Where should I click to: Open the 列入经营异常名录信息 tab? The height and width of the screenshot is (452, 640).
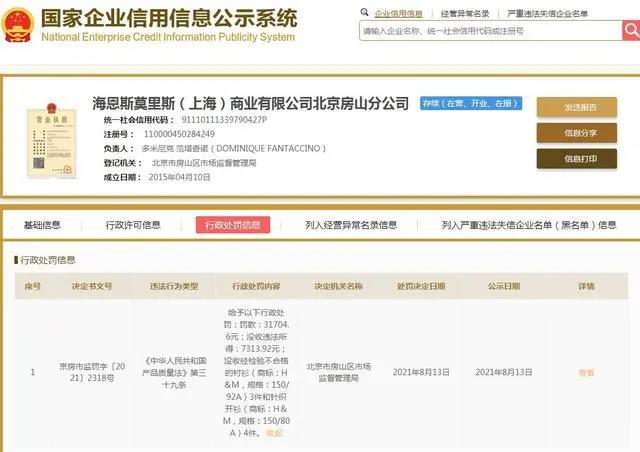(x=351, y=225)
